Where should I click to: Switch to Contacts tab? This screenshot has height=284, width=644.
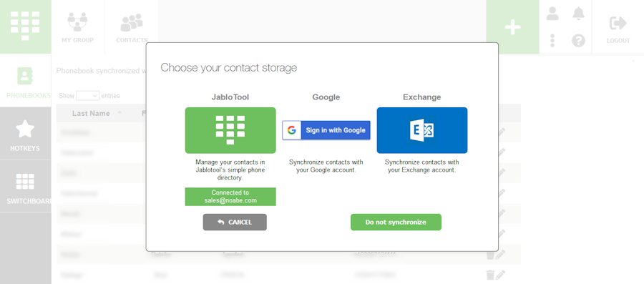[x=132, y=27]
